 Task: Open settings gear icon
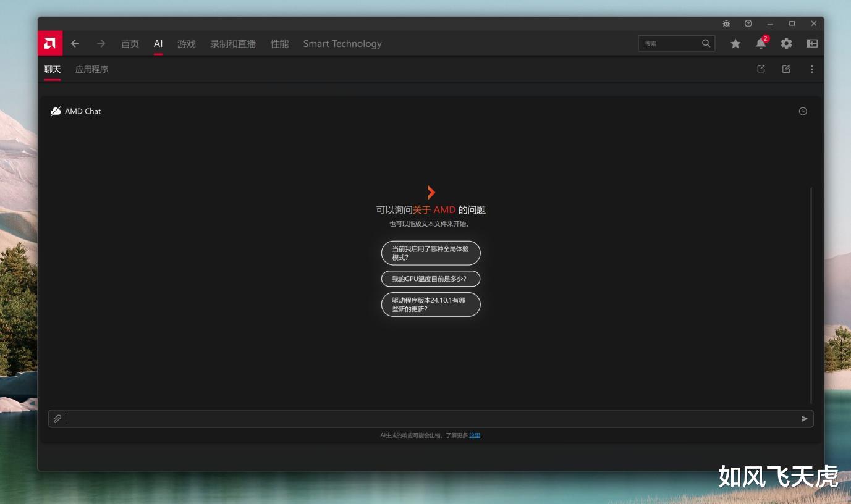[786, 43]
